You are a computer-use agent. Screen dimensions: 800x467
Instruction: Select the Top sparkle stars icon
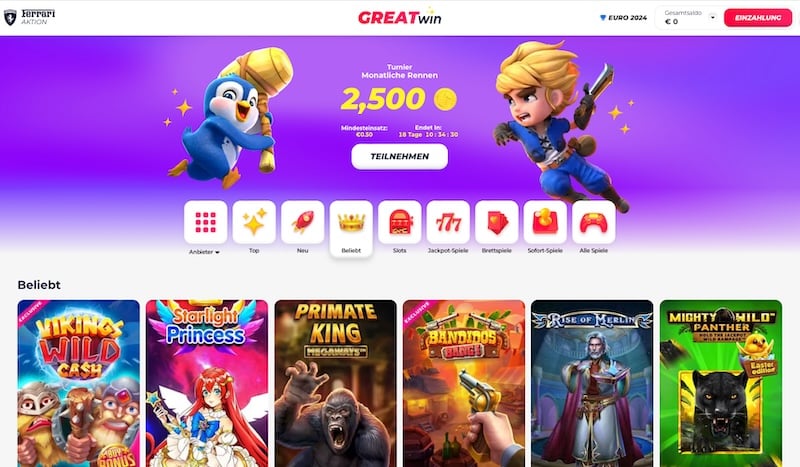coord(254,222)
